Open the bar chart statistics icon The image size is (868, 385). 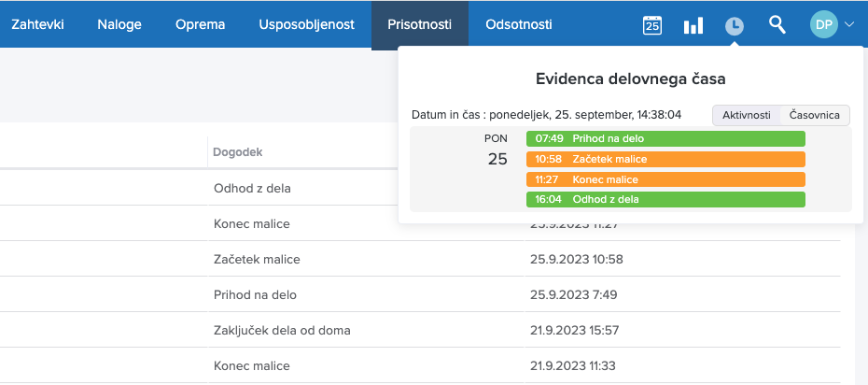pos(693,25)
